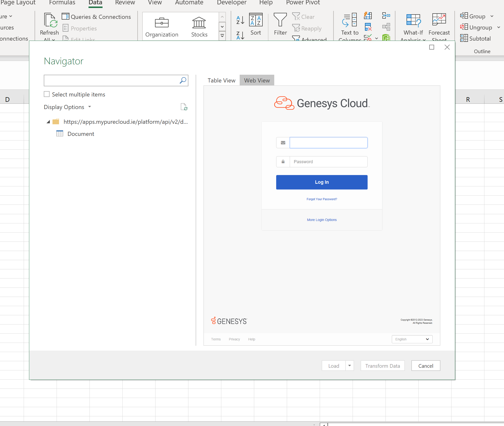Click the Refresh All icon

(x=50, y=21)
